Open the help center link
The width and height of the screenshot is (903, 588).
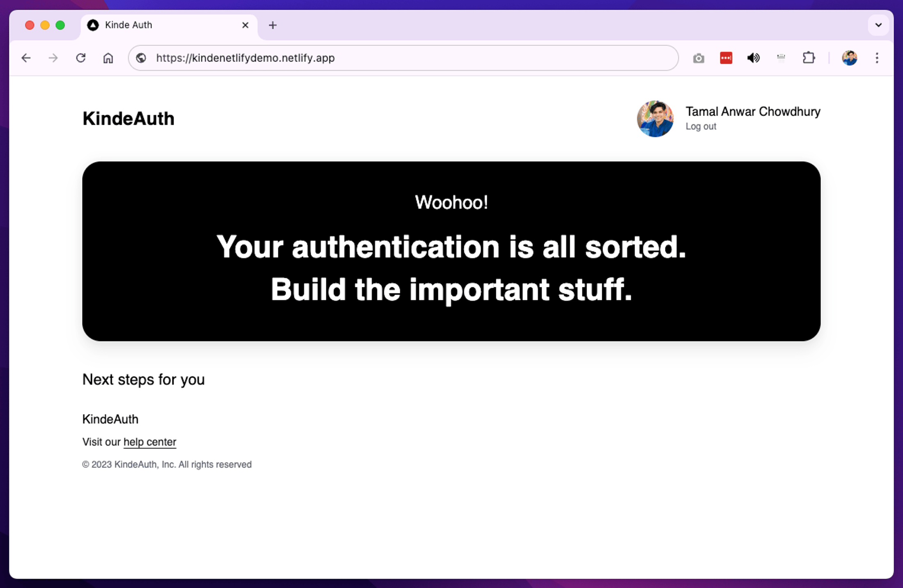(x=149, y=442)
